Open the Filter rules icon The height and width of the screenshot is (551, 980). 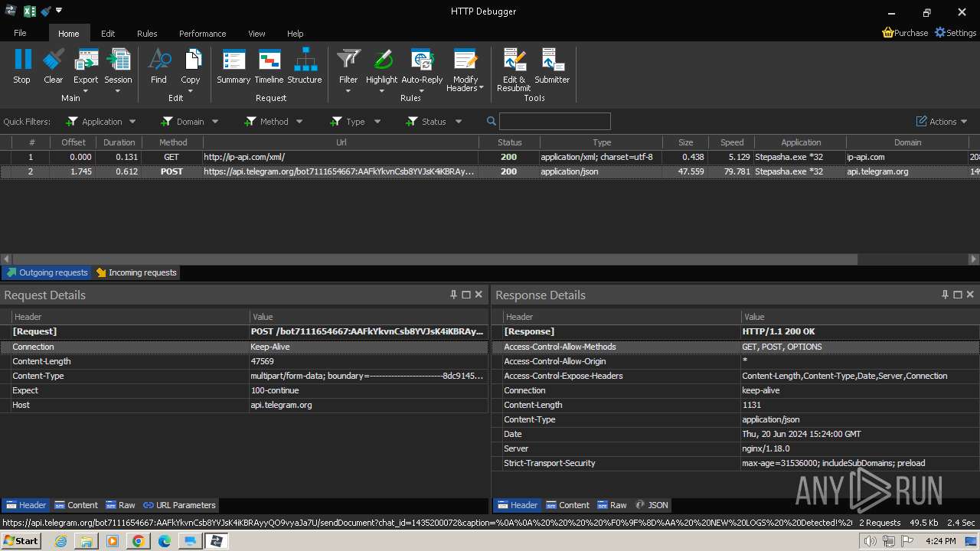tap(348, 60)
